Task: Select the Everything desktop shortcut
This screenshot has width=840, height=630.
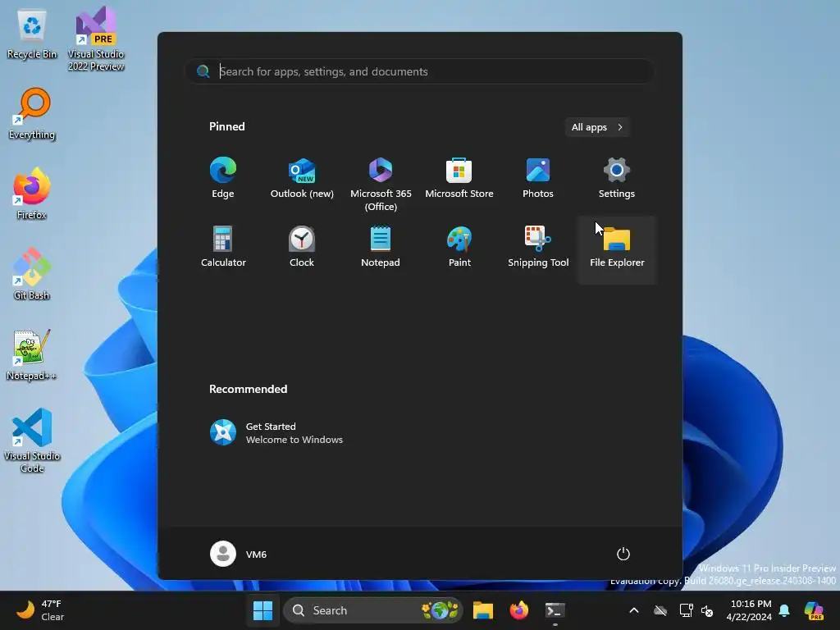Action: 32,113
